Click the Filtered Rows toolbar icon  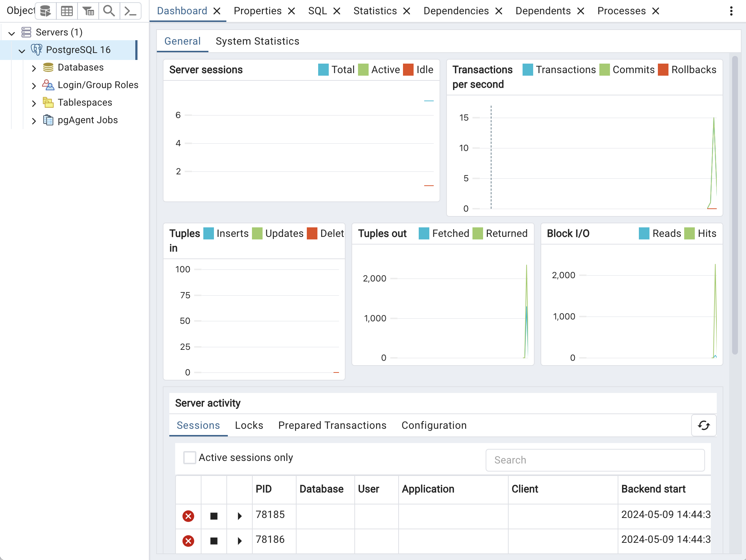tap(88, 11)
